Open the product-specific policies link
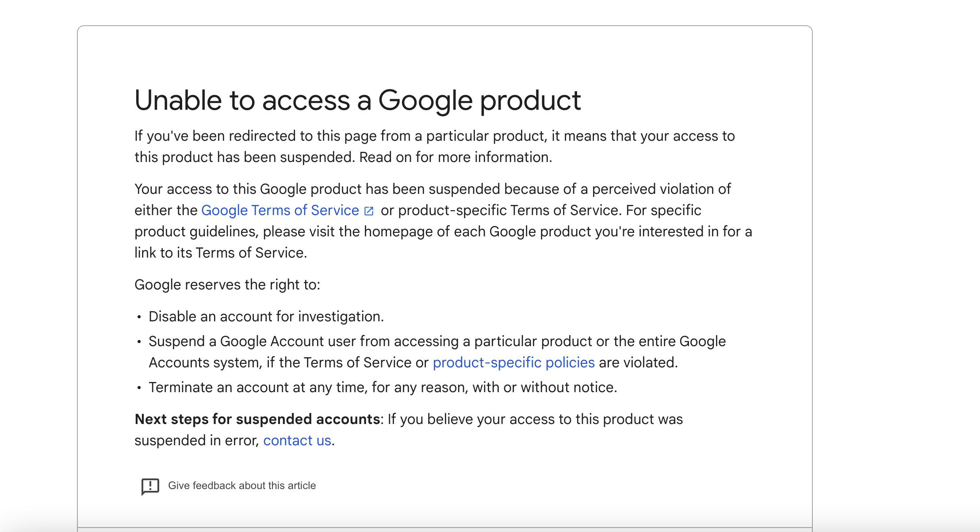Viewport: 980px width, 532px height. coord(513,362)
